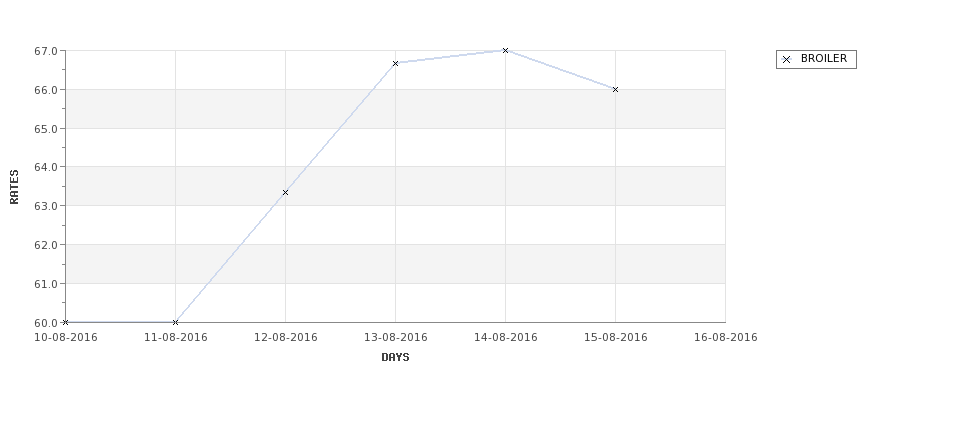Screen dimensions: 975x429
Task: Click the 12-08-2016 x-axis date label
Action: (x=285, y=337)
